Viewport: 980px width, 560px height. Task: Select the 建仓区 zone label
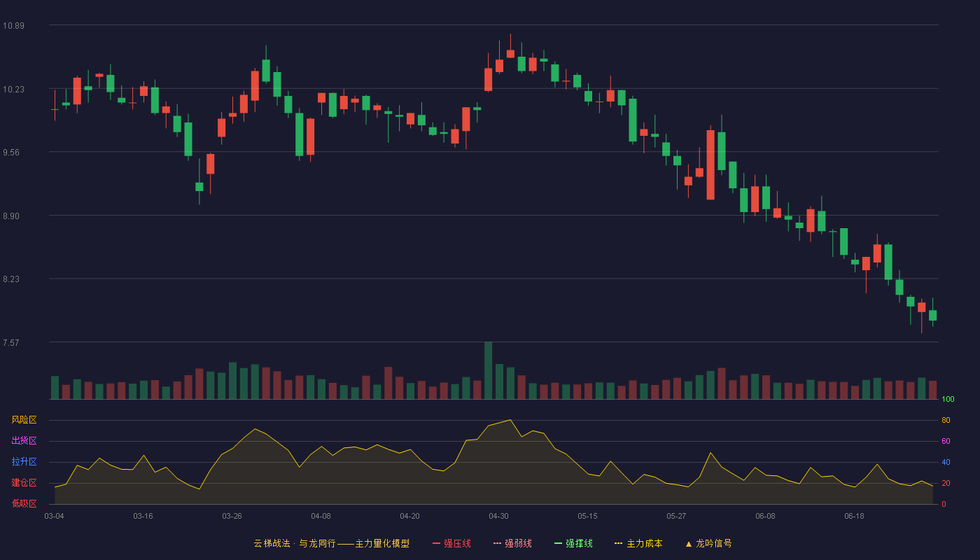[x=24, y=483]
